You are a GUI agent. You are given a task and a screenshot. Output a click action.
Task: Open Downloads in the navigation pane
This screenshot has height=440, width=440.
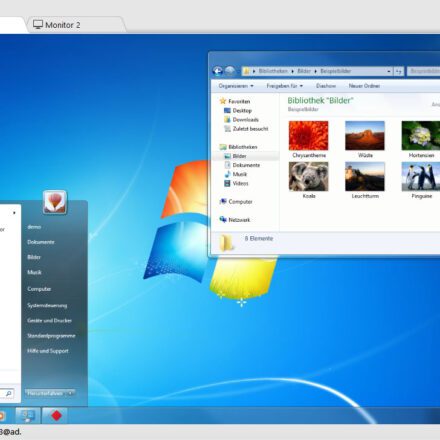tap(246, 120)
